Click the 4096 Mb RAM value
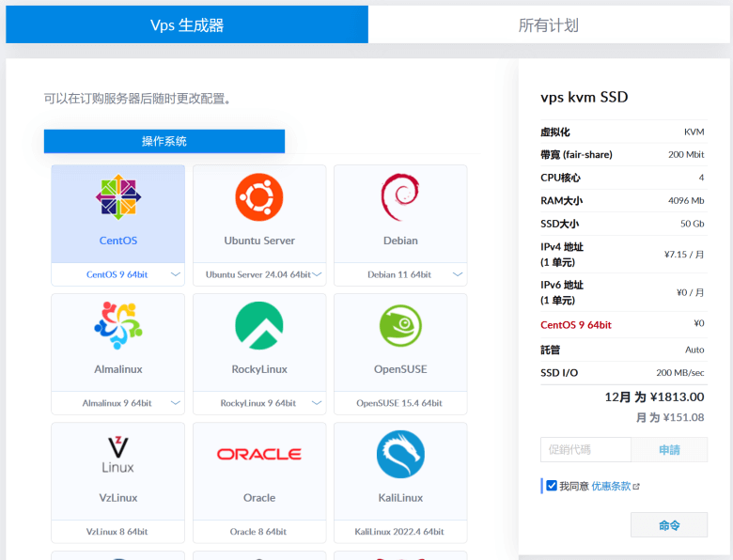This screenshot has width=733, height=560. (x=686, y=200)
